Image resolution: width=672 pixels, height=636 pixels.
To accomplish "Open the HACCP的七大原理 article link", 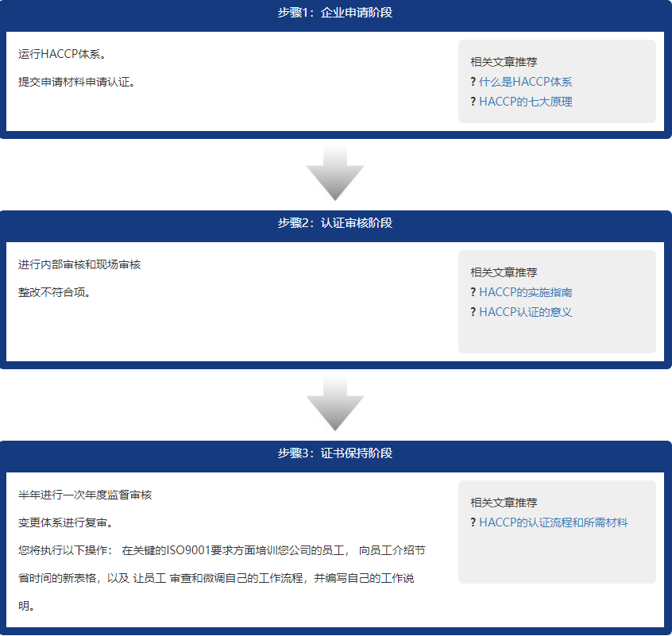I will [525, 102].
